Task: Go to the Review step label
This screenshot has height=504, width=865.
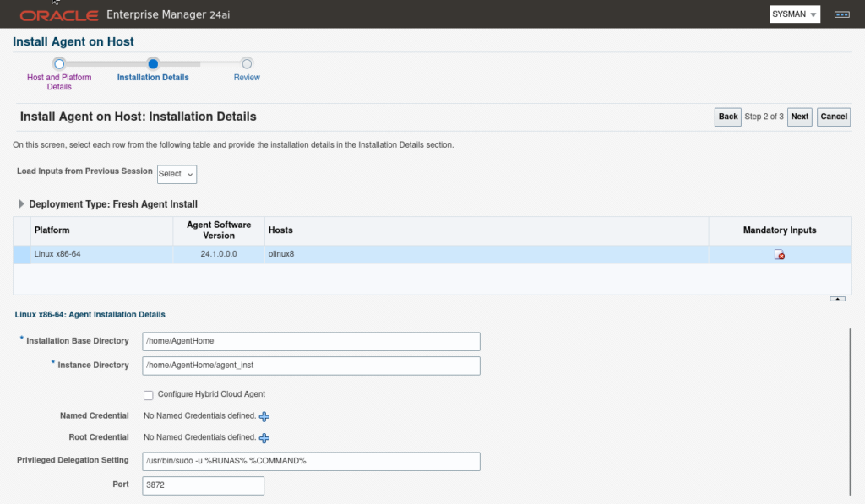Action: coord(247,78)
